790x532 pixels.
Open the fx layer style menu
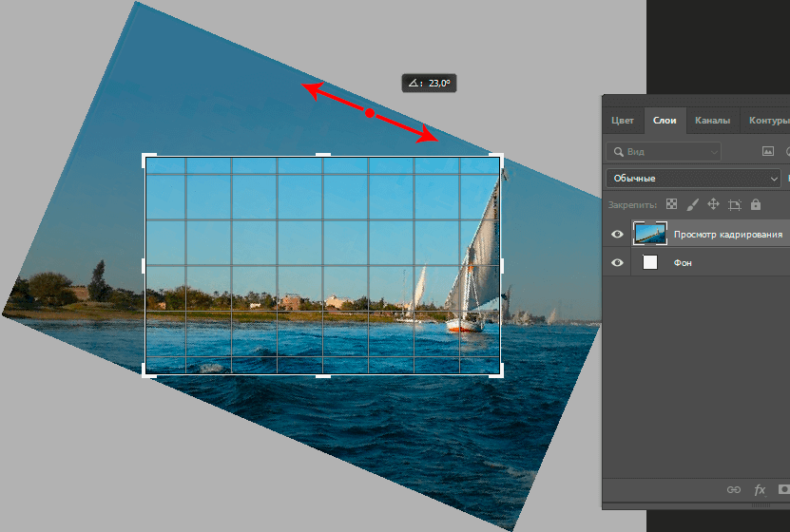click(760, 490)
